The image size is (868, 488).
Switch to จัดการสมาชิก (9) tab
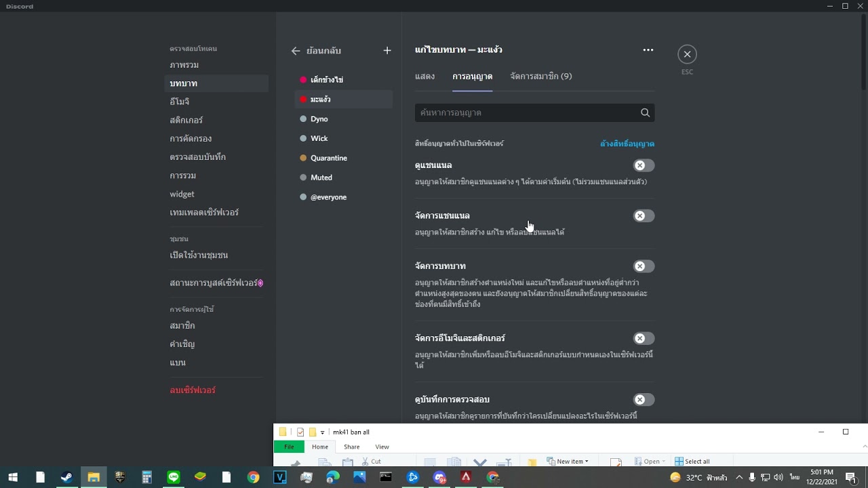541,76
